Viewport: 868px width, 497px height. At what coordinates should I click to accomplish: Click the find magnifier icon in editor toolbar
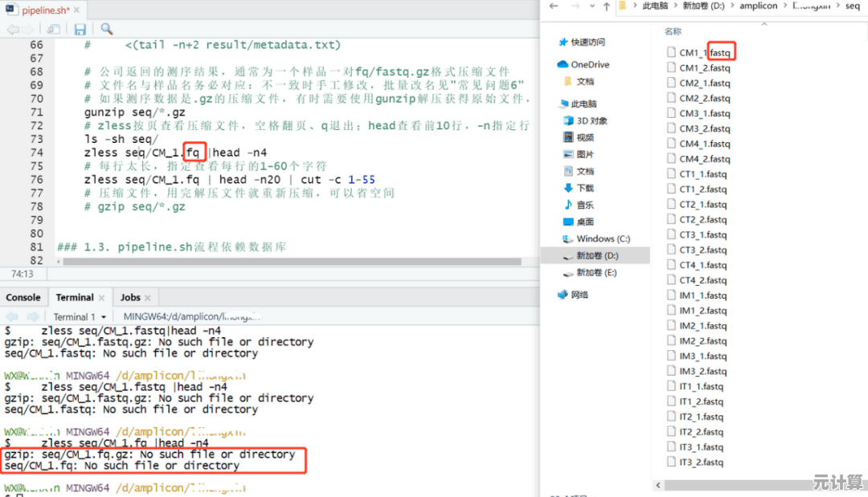(x=107, y=29)
